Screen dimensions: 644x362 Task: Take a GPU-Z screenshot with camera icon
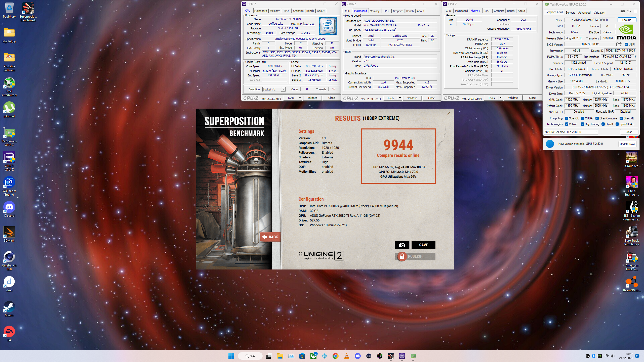point(622,11)
